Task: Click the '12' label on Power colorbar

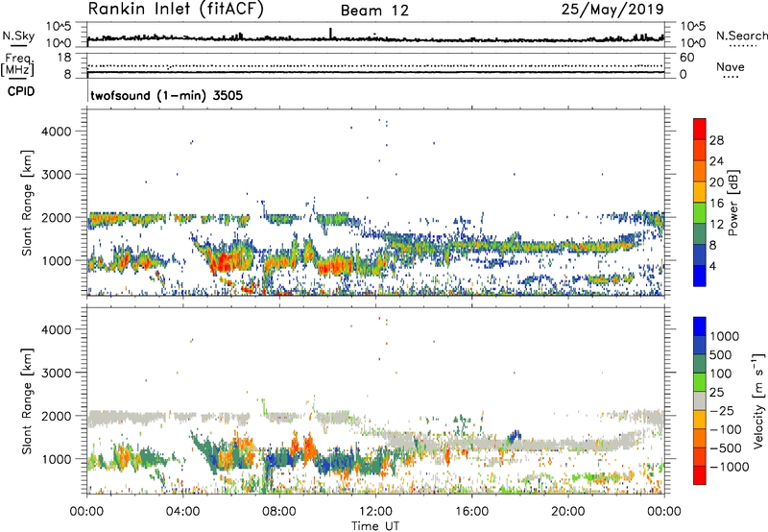Action: click(716, 225)
